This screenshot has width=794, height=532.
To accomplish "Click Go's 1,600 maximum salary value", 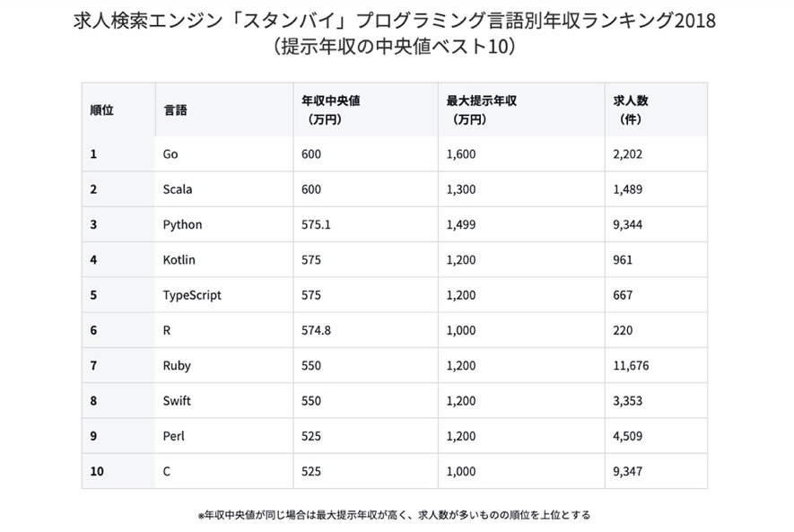I will pyautogui.click(x=461, y=154).
